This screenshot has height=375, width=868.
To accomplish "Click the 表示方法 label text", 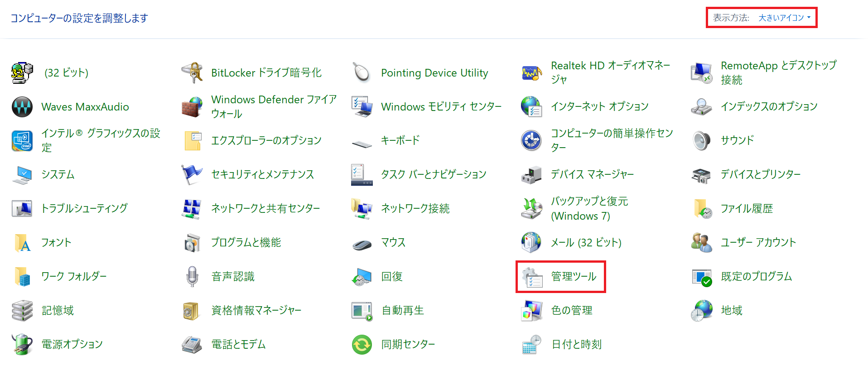I will point(731,18).
